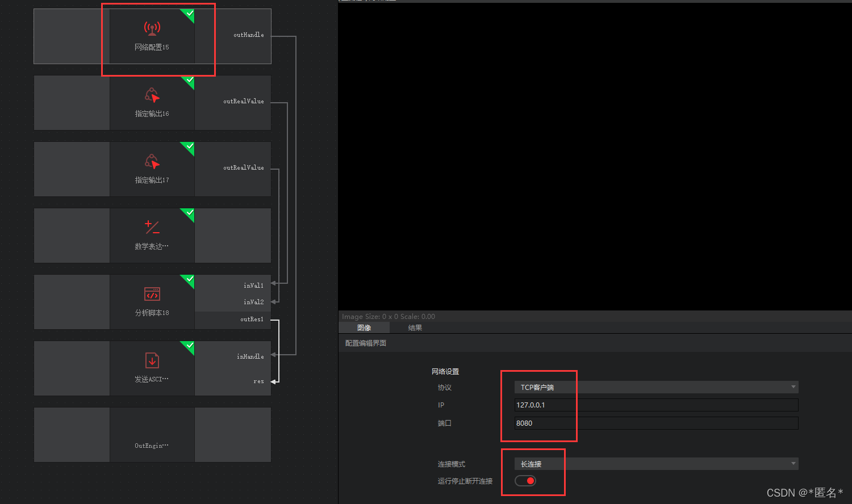This screenshot has height=504, width=852.
Task: Click the 端口 field containing 8080
Action: point(656,423)
